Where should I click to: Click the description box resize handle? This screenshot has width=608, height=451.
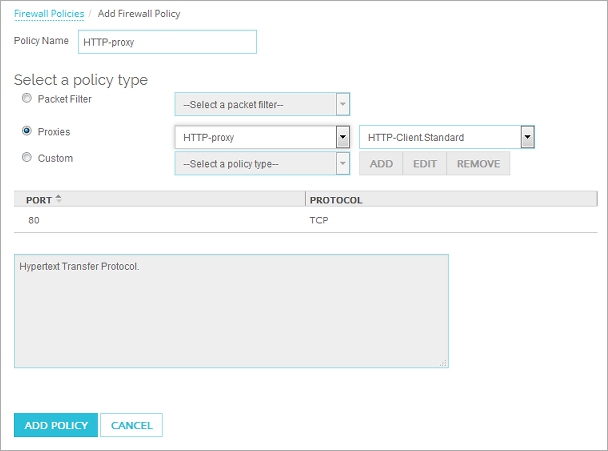443,363
